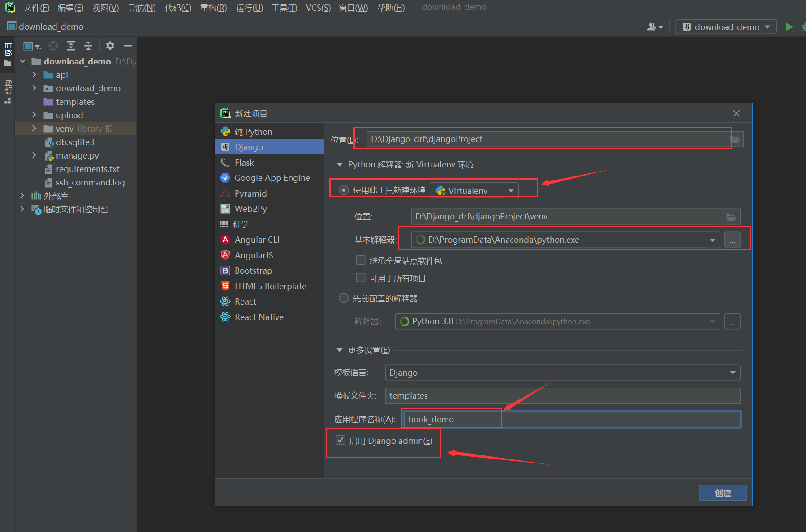The image size is (806, 532).
Task: Select Bootstrap project type
Action: pyautogui.click(x=269, y=270)
